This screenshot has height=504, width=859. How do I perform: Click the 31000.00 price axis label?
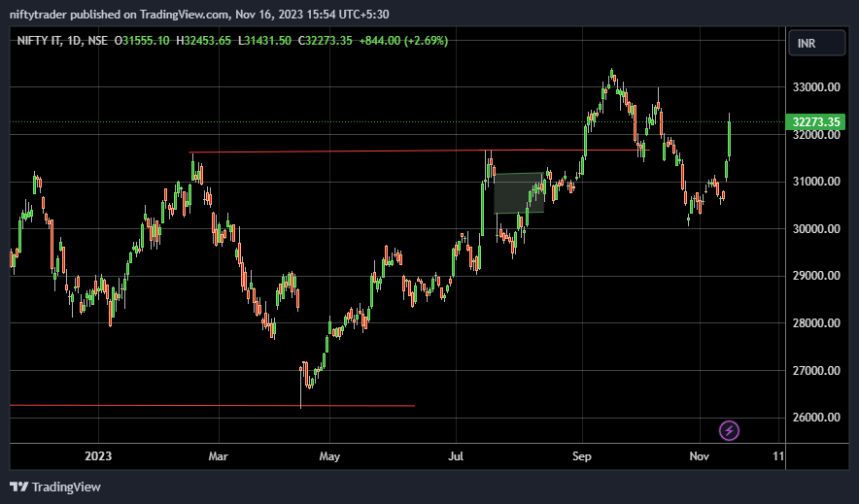coord(816,182)
